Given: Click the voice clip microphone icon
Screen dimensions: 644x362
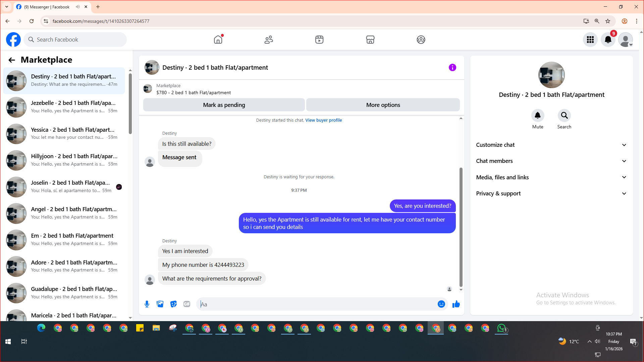Looking at the screenshot, I should coord(147,304).
